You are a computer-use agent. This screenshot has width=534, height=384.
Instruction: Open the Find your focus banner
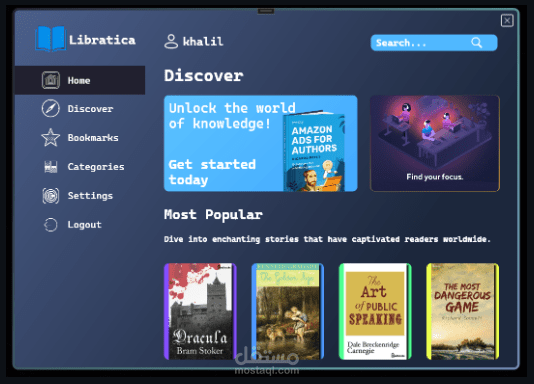(x=435, y=143)
